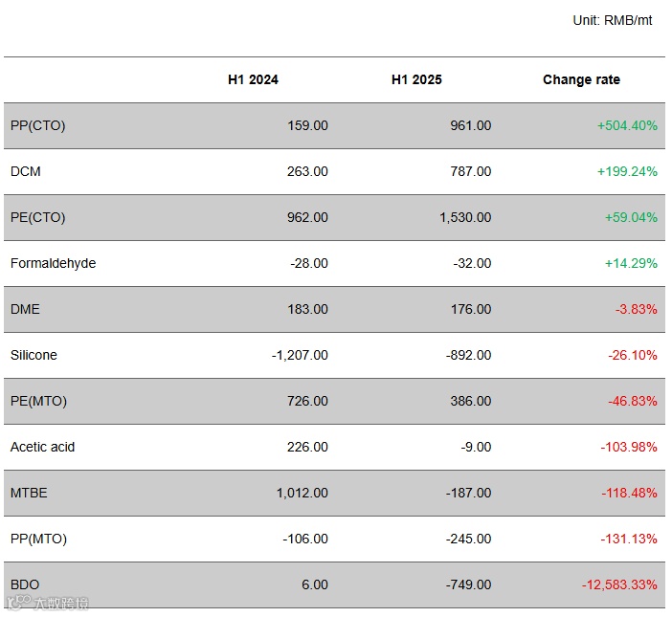Click the PE(MTO) row label

click(38, 401)
